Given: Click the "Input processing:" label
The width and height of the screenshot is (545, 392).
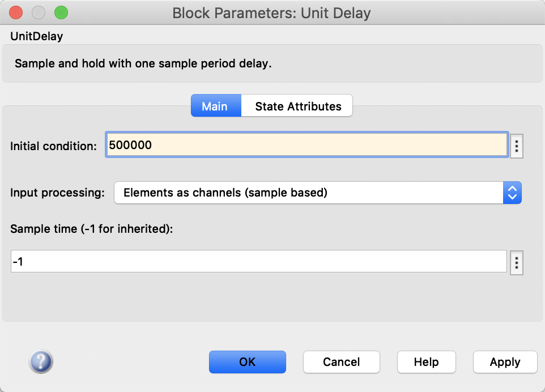Looking at the screenshot, I should coord(57,193).
